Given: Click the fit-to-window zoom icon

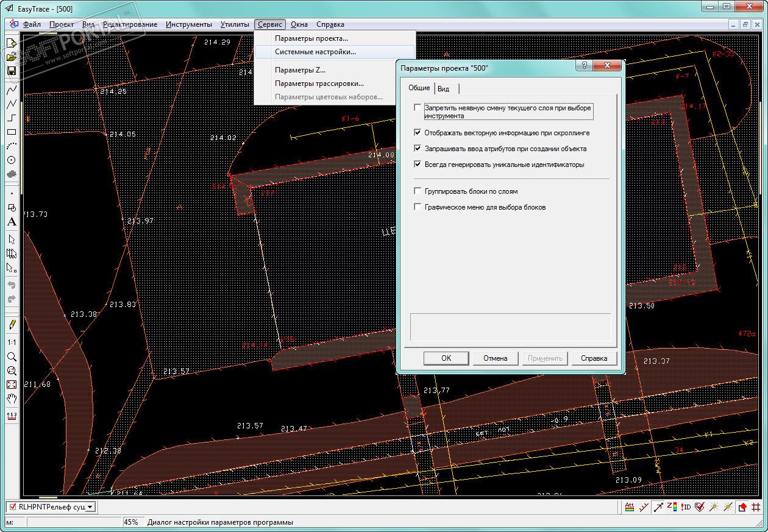Looking at the screenshot, I should pos(12,385).
